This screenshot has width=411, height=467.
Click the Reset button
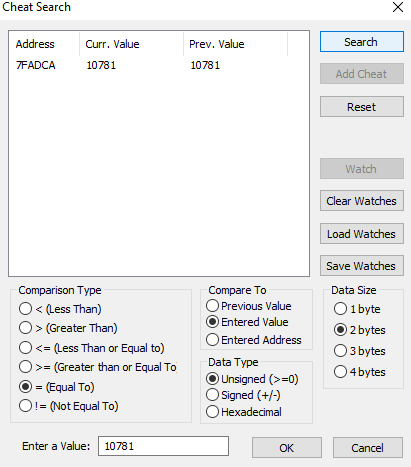[362, 107]
